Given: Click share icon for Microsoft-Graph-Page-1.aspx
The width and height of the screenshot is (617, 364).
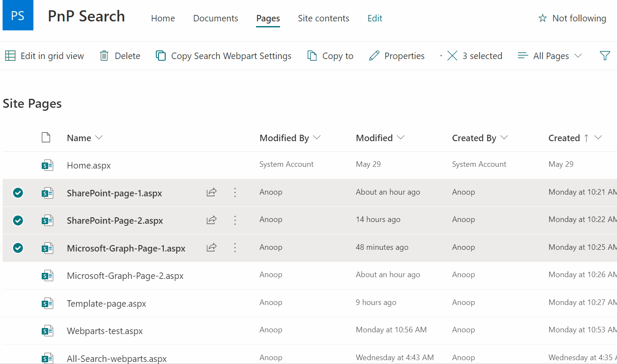Looking at the screenshot, I should click(212, 248).
